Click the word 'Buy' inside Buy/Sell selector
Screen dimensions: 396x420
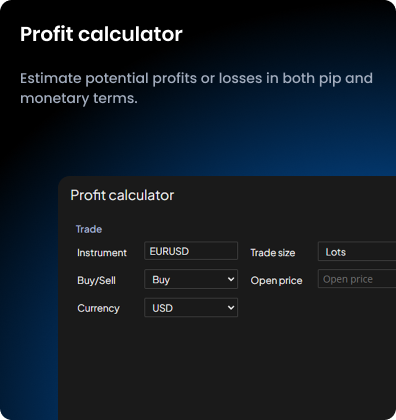coord(161,280)
